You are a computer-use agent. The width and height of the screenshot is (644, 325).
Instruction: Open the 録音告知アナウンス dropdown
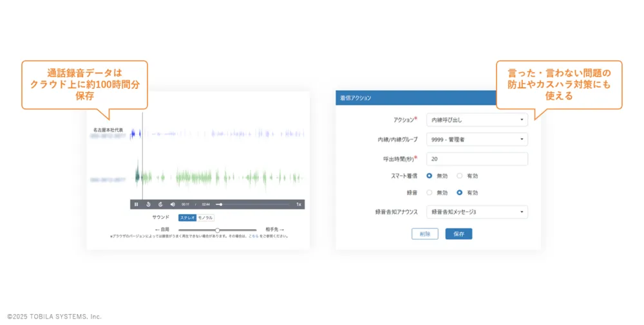[477, 212]
